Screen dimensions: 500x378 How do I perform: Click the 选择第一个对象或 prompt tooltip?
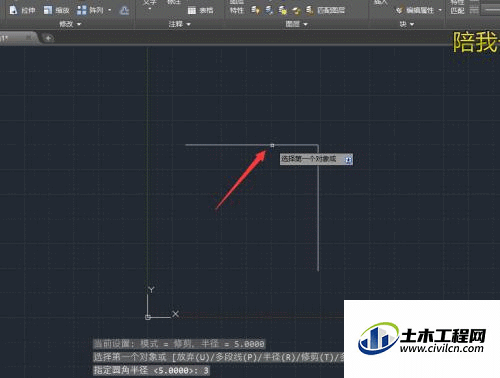click(316, 159)
